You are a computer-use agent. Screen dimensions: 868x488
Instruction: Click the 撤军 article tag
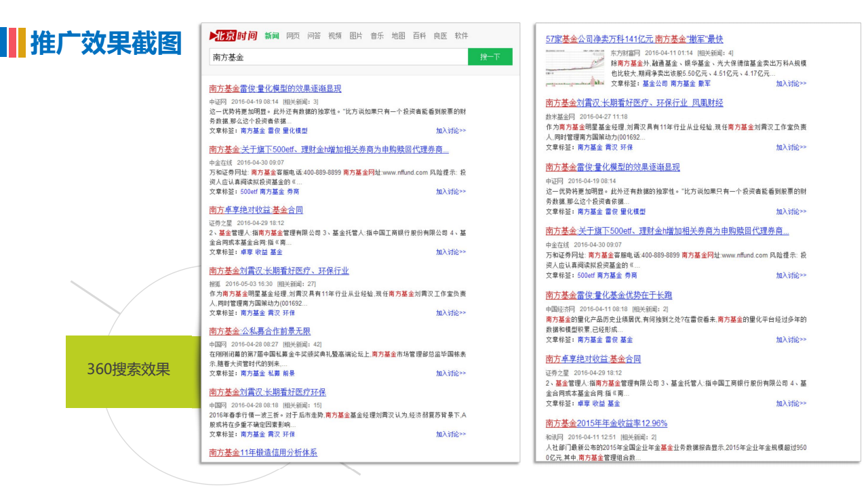pyautogui.click(x=705, y=83)
